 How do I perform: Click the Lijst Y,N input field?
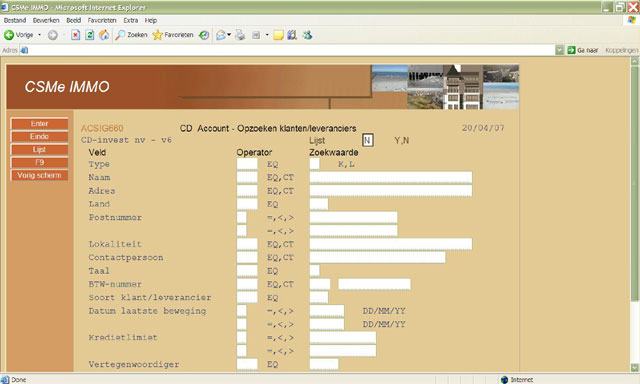[367, 140]
